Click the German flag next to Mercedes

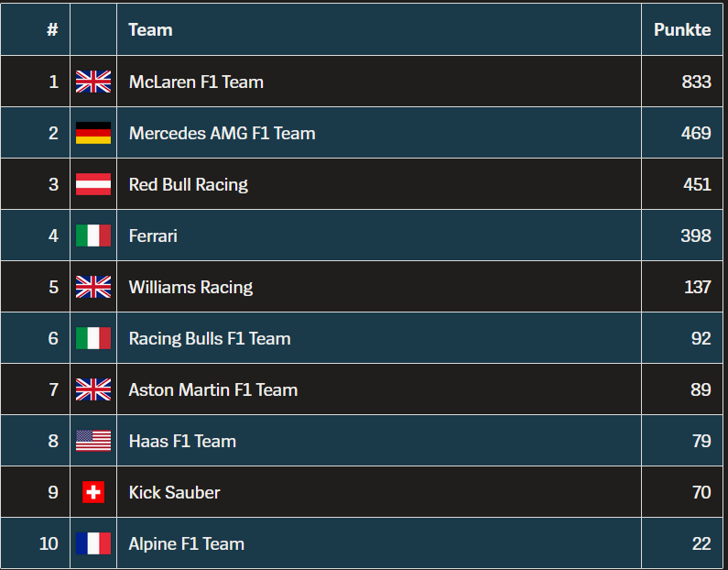click(93, 133)
